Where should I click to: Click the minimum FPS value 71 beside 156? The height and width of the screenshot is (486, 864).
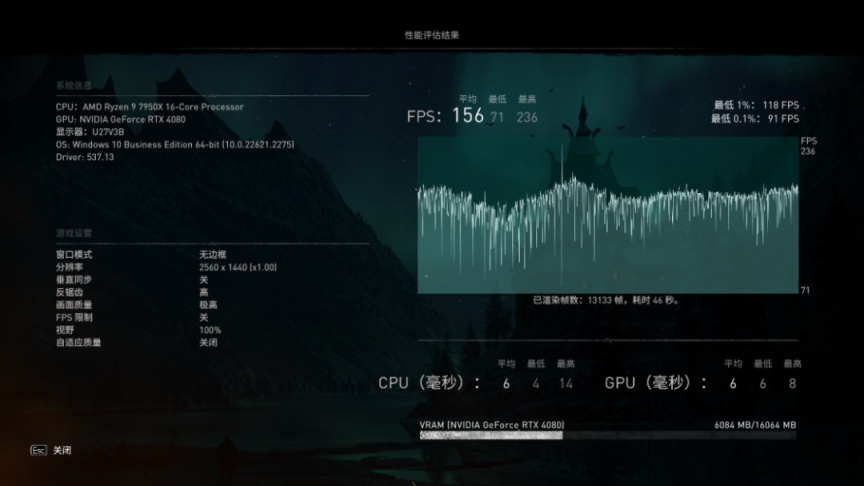click(x=497, y=117)
